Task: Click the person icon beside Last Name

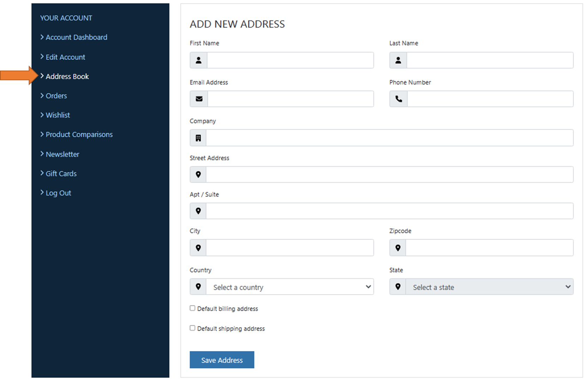Action: (398, 60)
